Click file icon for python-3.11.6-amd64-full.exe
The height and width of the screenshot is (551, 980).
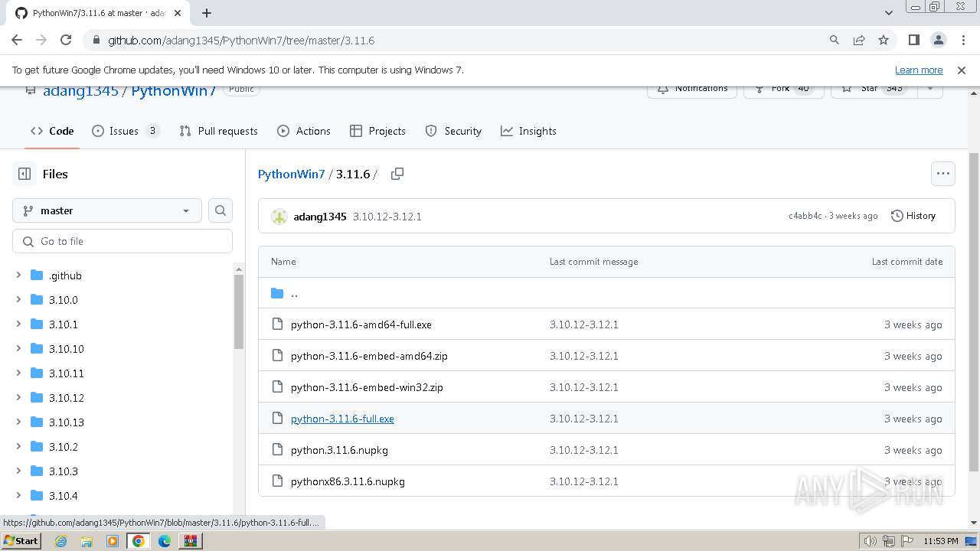pos(277,324)
